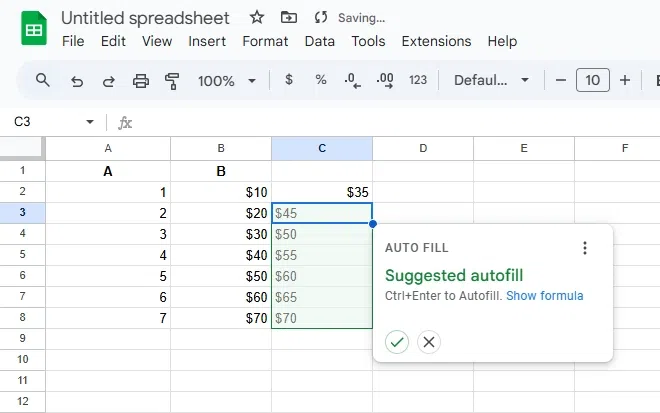Click the Google Sheets home logo
Image resolution: width=660 pixels, height=413 pixels.
pos(33,28)
